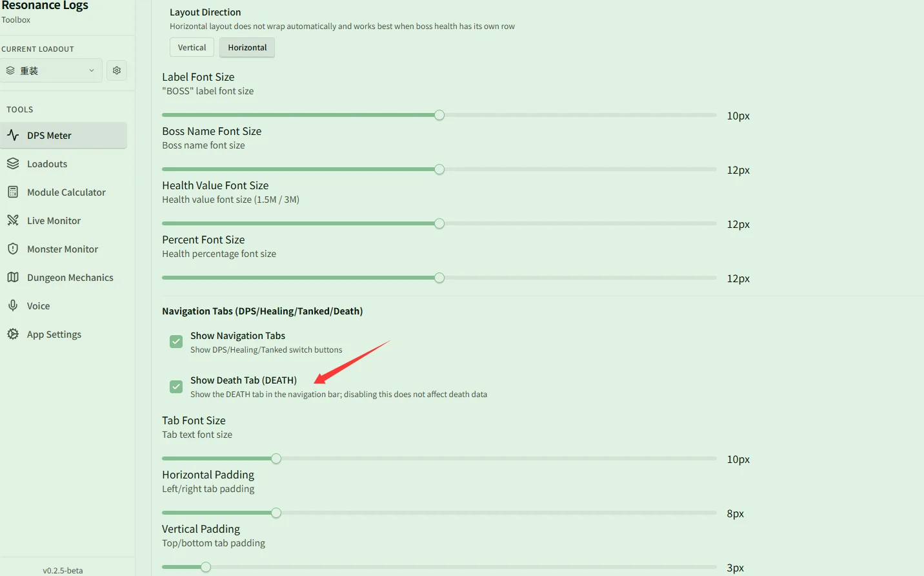Click the Tab Font Size slider handle
Screen dimensions: 924x576
276,458
